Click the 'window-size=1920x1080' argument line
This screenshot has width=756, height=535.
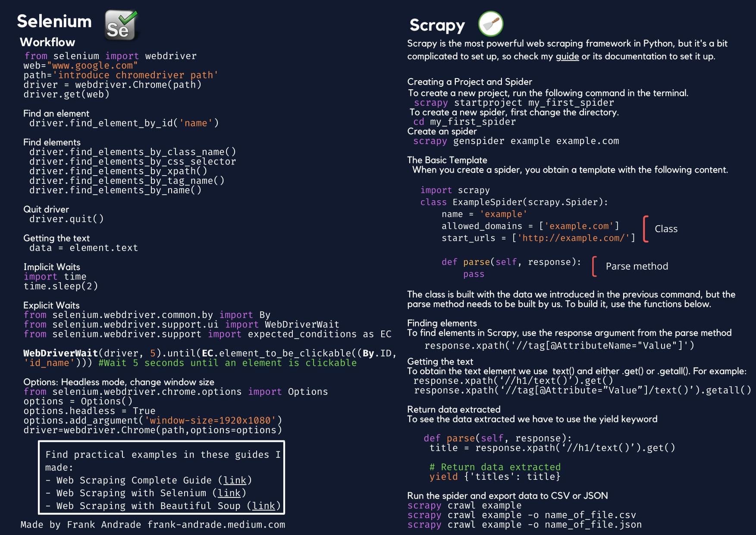point(153,420)
